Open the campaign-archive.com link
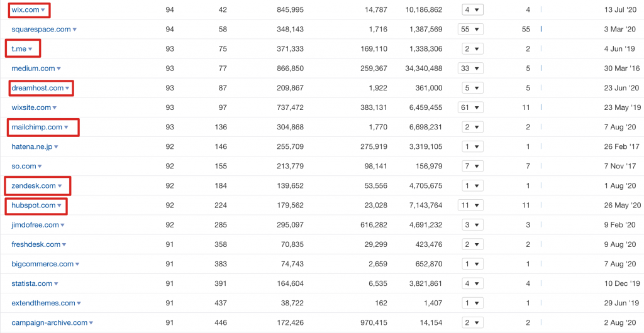Viewport: 644px width, 333px height. click(x=49, y=322)
